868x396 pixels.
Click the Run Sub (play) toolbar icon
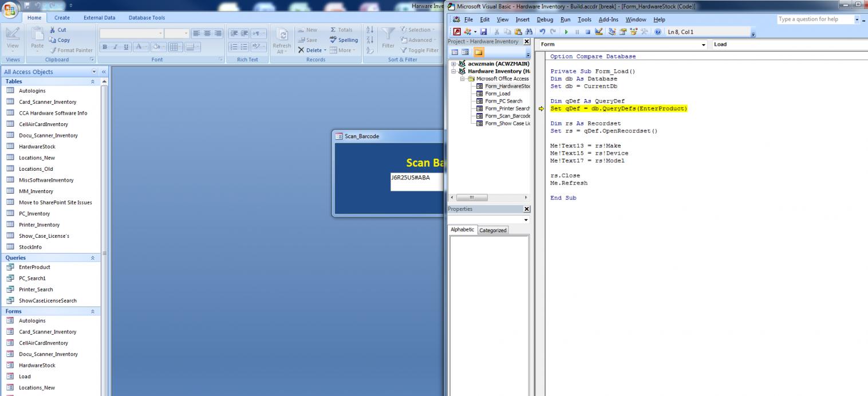567,32
